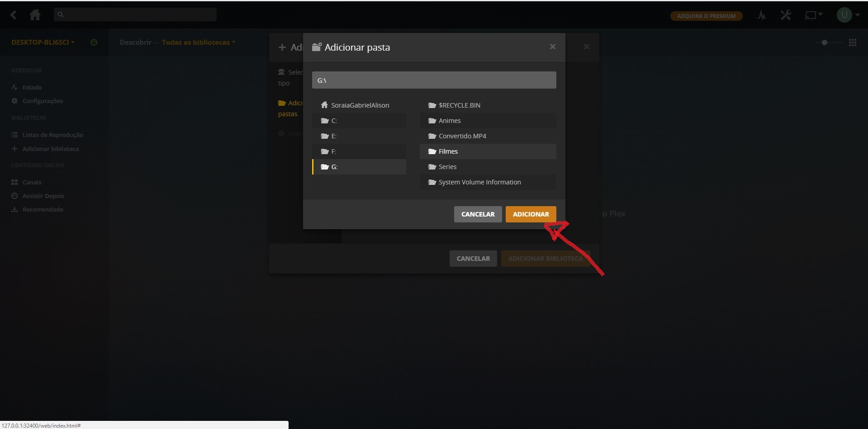This screenshot has width=868, height=429.
Task: Open settings wrench and screwdriver icon
Action: [x=786, y=15]
